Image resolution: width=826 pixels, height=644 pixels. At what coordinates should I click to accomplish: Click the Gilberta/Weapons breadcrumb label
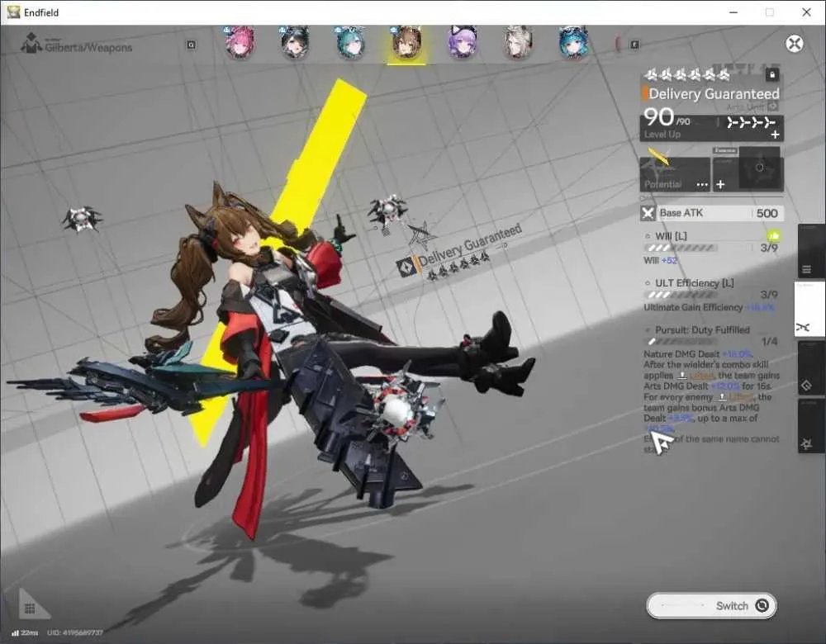click(x=88, y=47)
